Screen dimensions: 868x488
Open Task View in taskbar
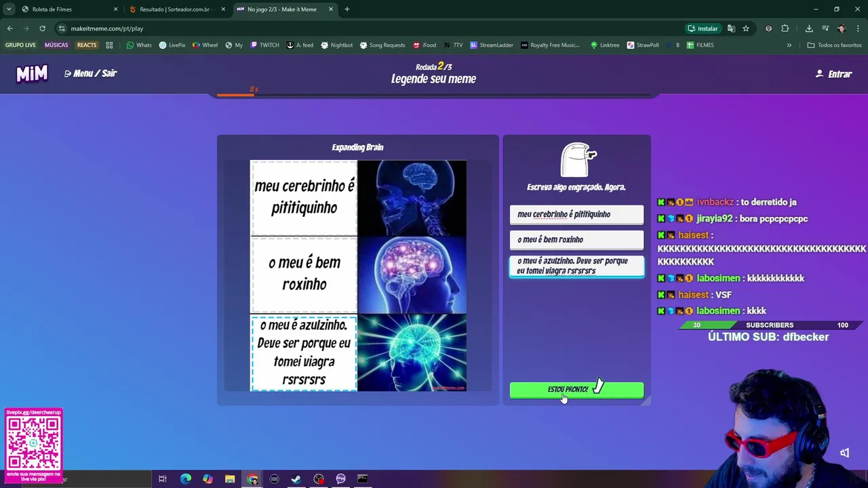pyautogui.click(x=163, y=479)
